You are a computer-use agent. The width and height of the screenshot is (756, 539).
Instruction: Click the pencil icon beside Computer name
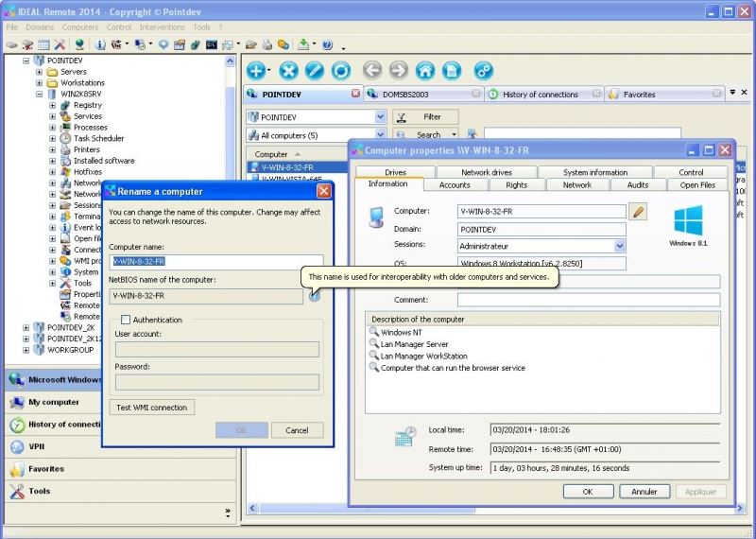639,212
